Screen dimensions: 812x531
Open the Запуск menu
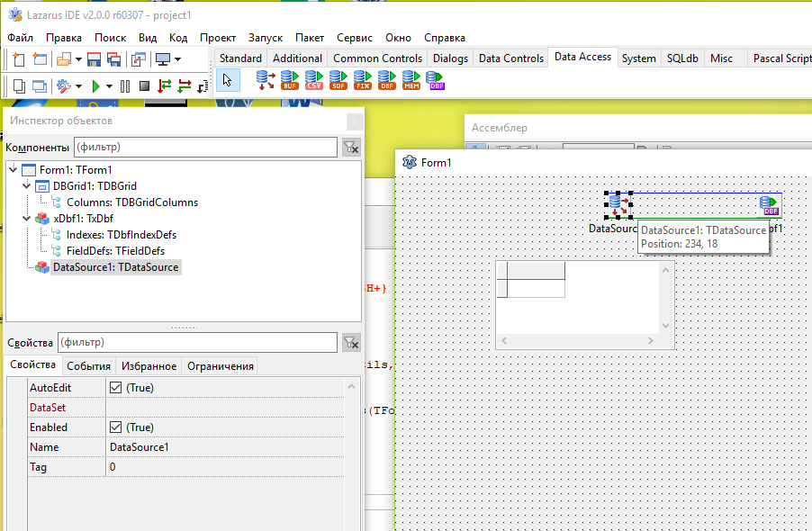coord(266,38)
